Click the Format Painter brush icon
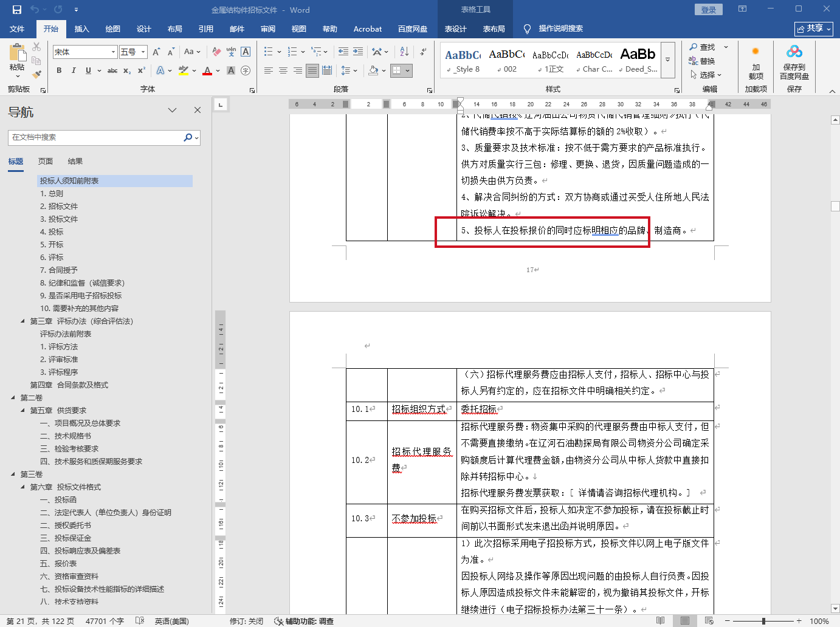This screenshot has height=627, width=840. [36, 74]
